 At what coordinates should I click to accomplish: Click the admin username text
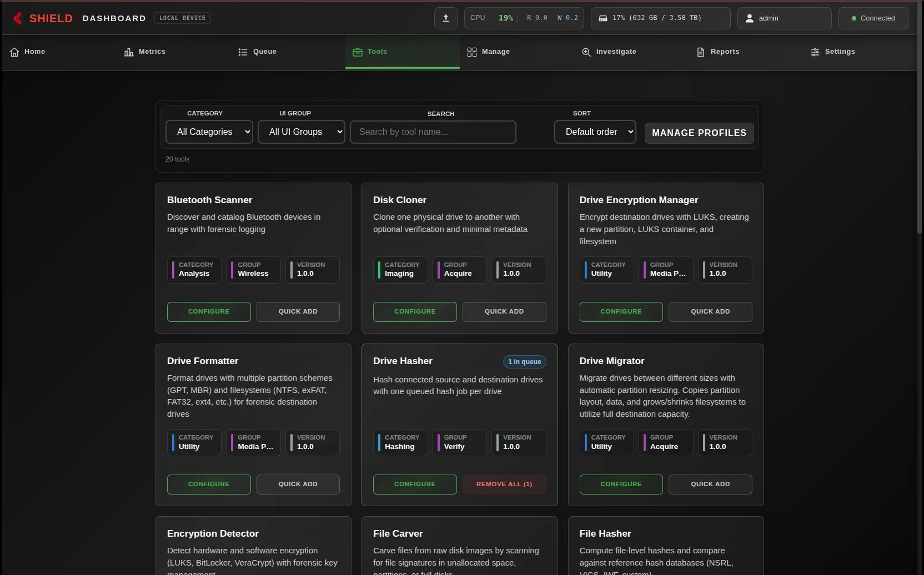click(769, 18)
